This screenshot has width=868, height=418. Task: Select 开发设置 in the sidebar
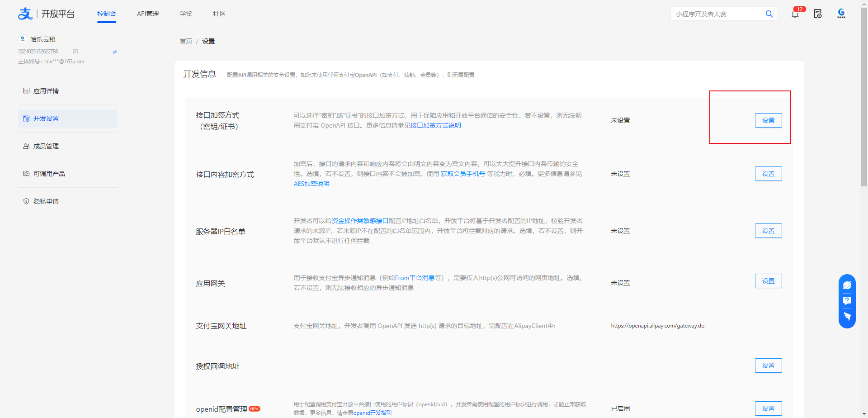point(68,119)
